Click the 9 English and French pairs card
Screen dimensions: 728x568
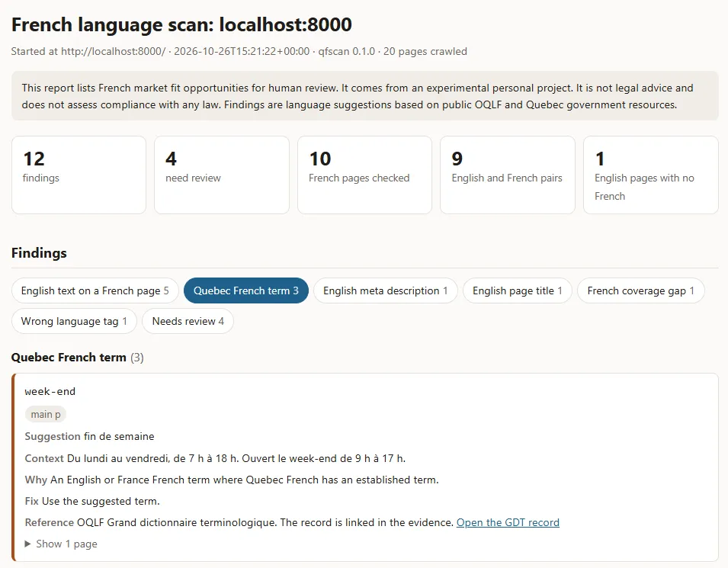(x=508, y=175)
